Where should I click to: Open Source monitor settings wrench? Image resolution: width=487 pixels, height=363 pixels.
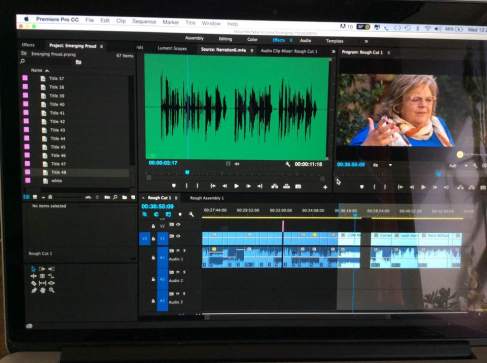coord(288,164)
